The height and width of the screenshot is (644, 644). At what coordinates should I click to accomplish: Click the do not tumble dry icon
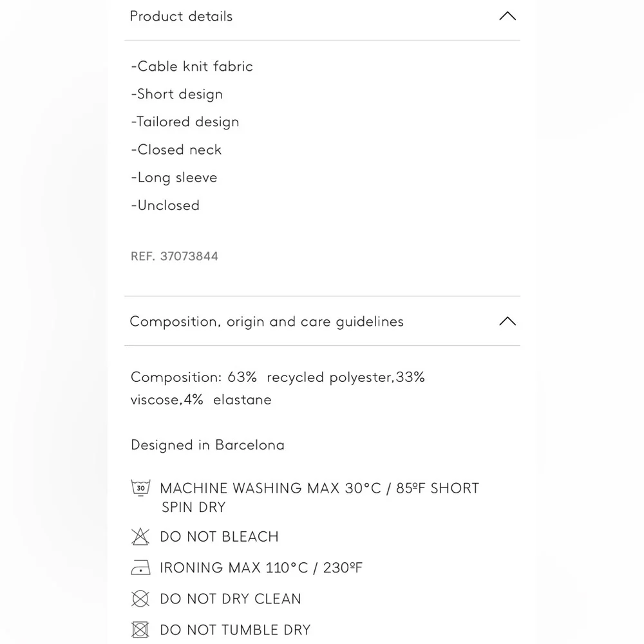tap(140, 630)
